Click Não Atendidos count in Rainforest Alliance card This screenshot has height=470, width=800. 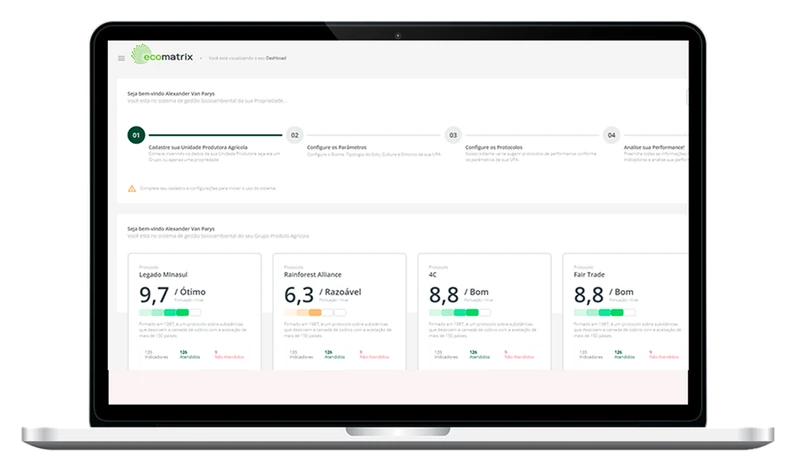click(374, 355)
